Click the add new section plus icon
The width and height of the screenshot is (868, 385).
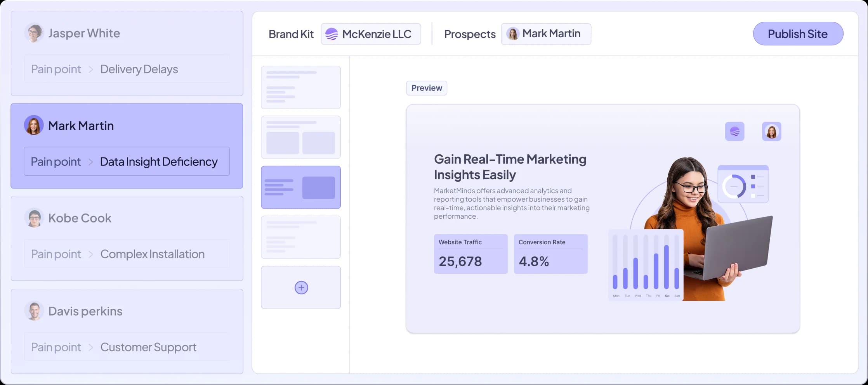click(x=301, y=287)
